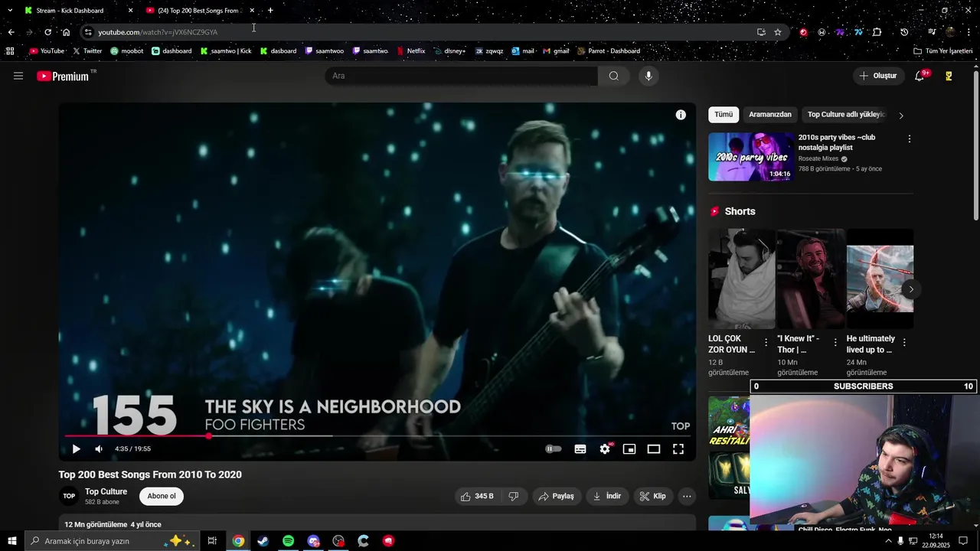Open Chrome apps grid in bookmarks bar
Screen dimensions: 980x551
(10, 51)
